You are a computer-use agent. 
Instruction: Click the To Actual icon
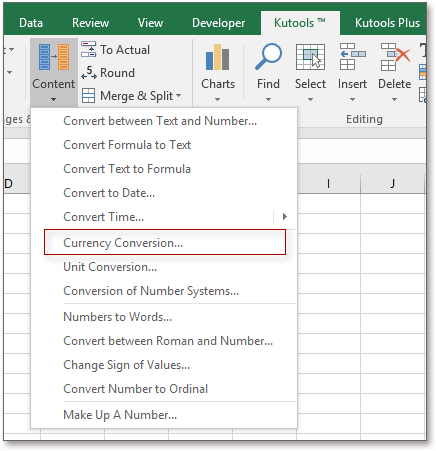coord(88,50)
